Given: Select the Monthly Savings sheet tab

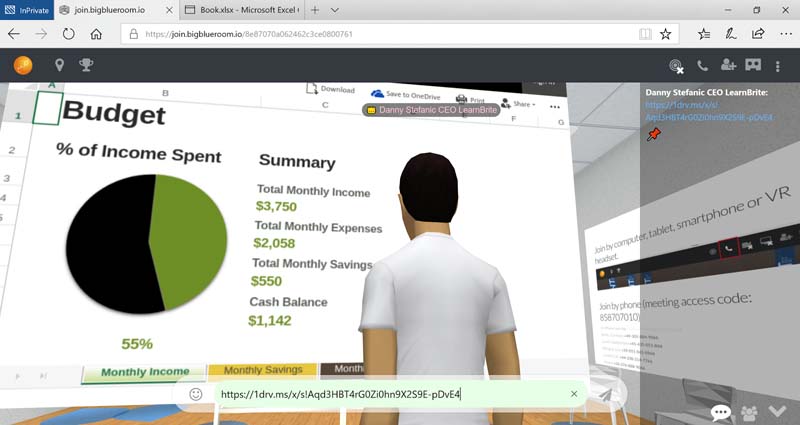Looking at the screenshot, I should (263, 370).
